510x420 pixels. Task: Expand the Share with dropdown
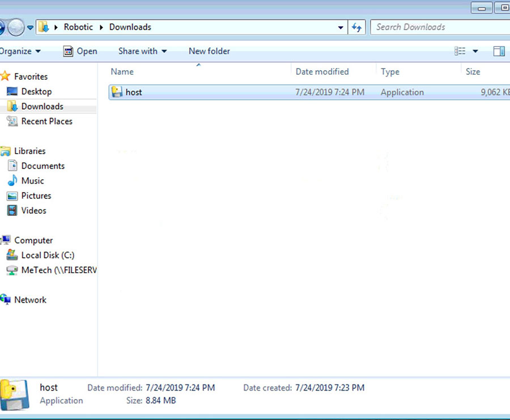(142, 51)
